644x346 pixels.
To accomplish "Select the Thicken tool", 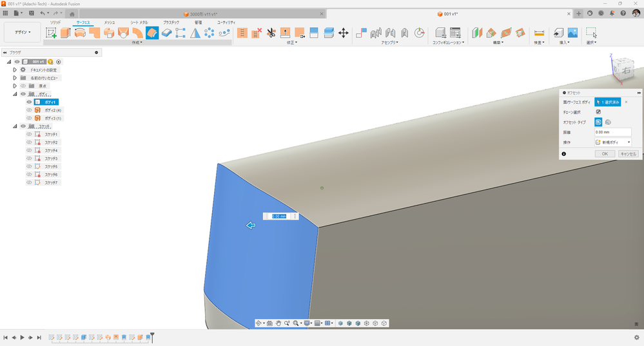I will [x=166, y=33].
